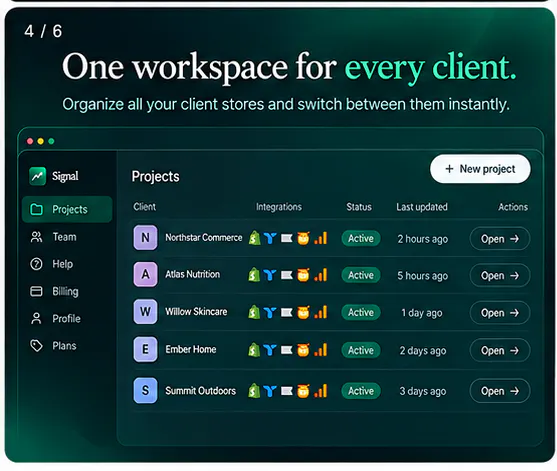This screenshot has height=471, width=557.
Task: Open the Willow Skincare project
Action: coord(500,313)
